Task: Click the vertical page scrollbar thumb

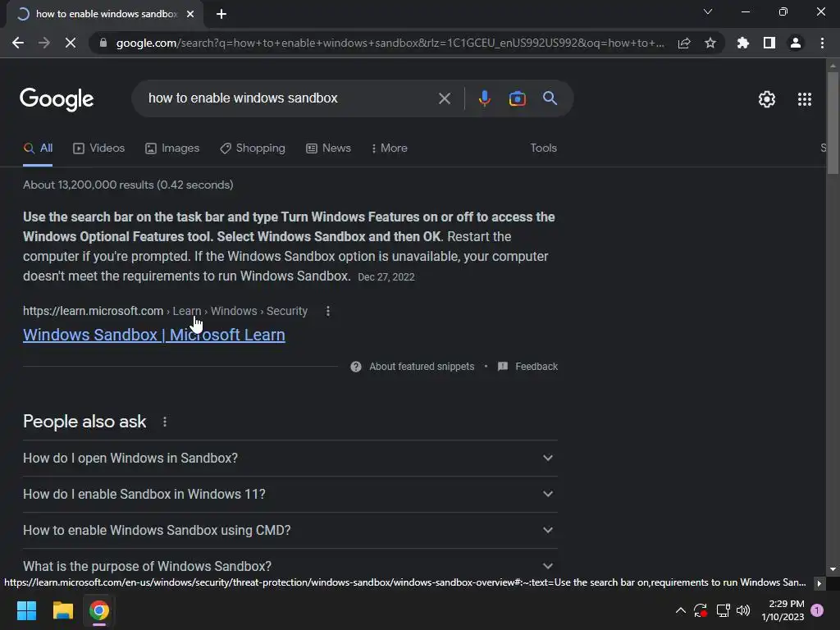Action: click(833, 123)
